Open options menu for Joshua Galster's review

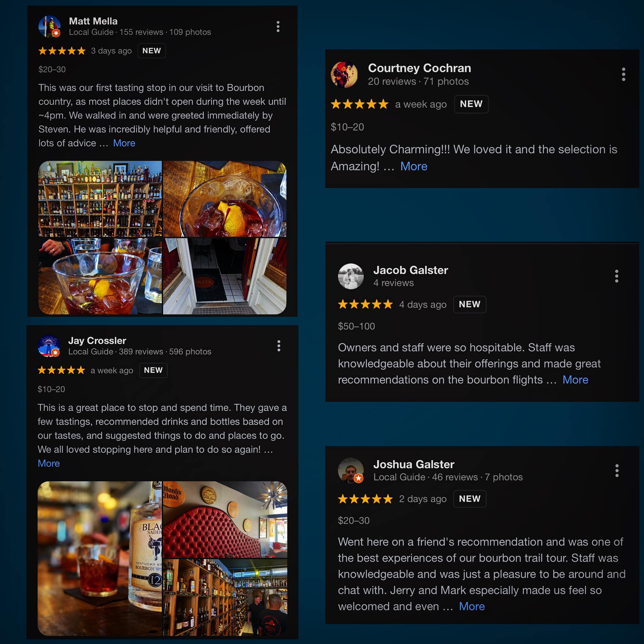pos(617,471)
